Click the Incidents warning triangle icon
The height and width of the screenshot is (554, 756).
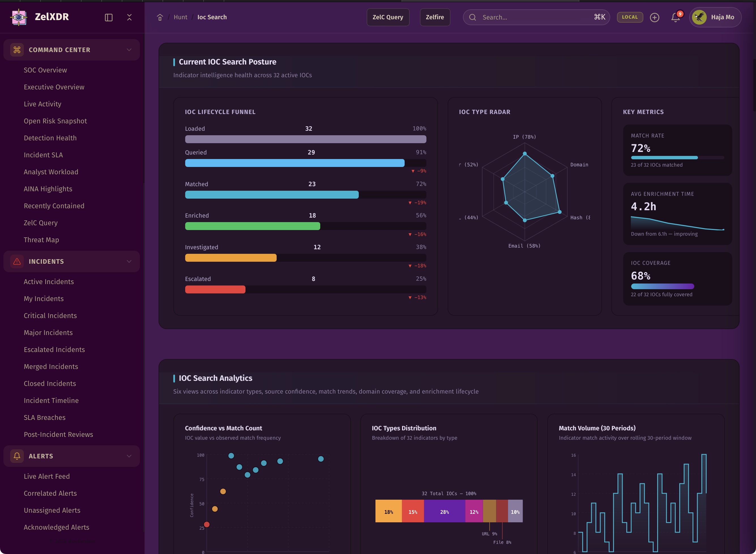(x=17, y=261)
